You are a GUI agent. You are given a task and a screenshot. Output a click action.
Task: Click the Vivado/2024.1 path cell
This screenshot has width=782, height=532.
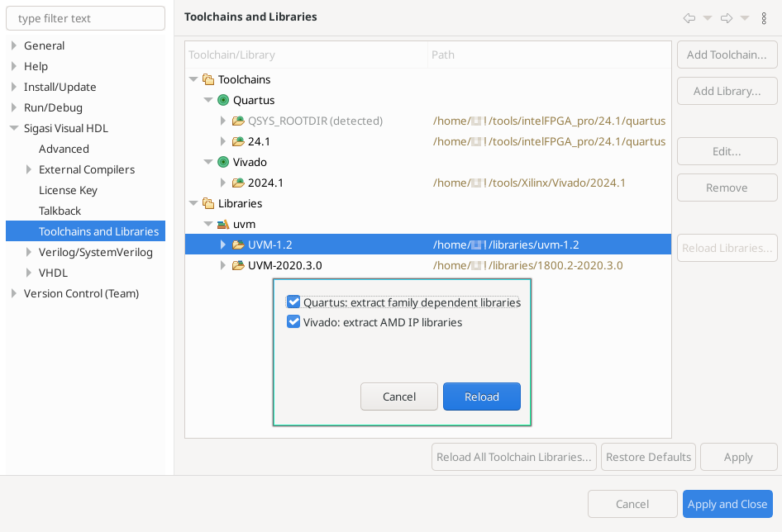pyautogui.click(x=529, y=183)
